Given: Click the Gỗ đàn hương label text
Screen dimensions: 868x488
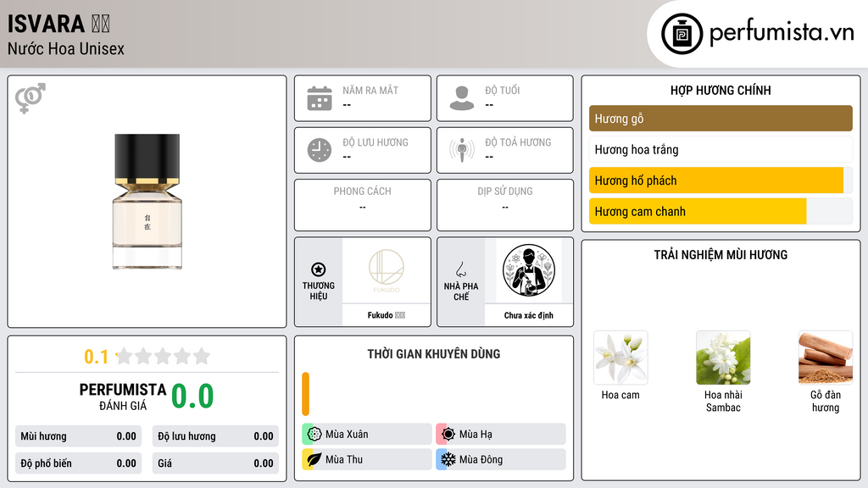Looking at the screenshot, I should [826, 401].
